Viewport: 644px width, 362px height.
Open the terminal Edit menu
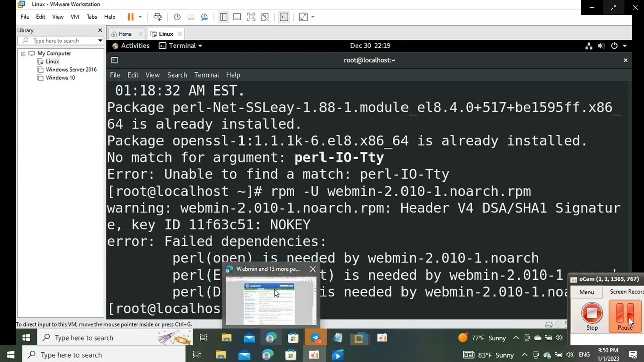click(x=133, y=75)
